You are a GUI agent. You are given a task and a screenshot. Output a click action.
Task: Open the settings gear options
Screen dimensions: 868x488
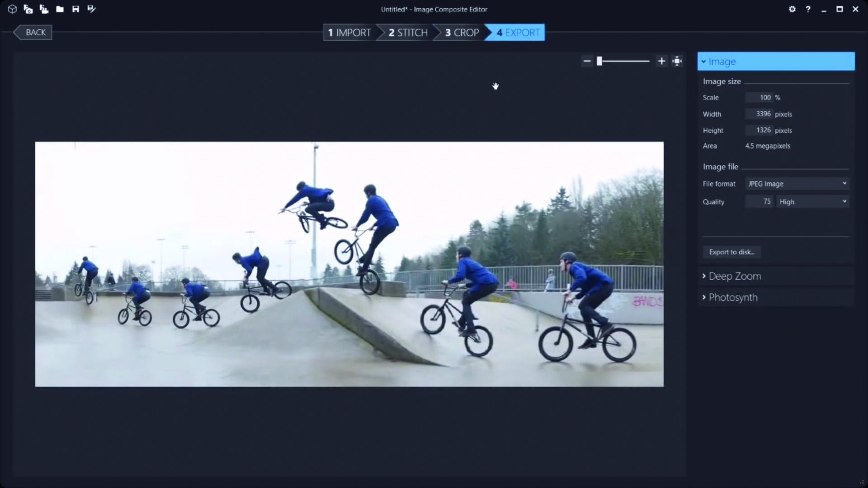(792, 9)
